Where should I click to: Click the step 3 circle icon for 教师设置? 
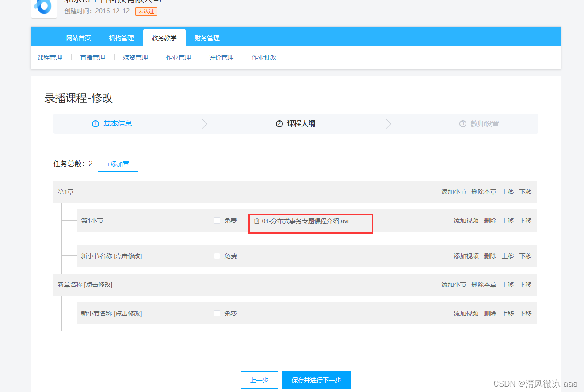[x=463, y=124]
